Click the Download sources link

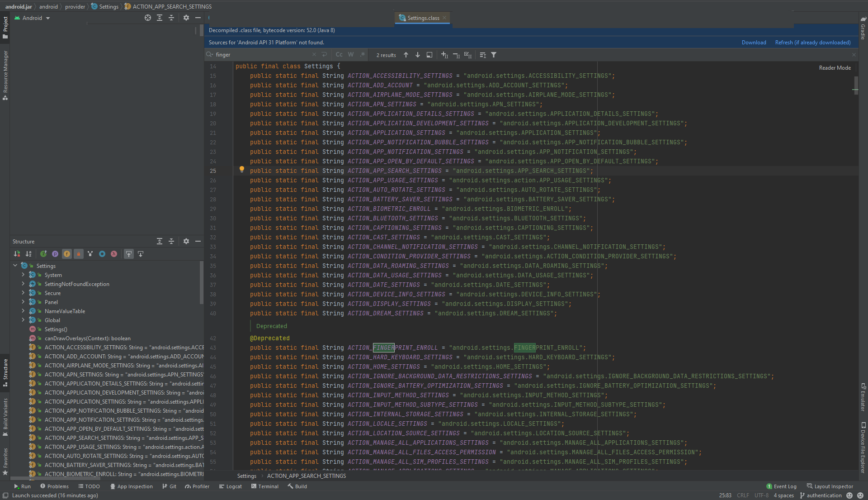click(754, 43)
